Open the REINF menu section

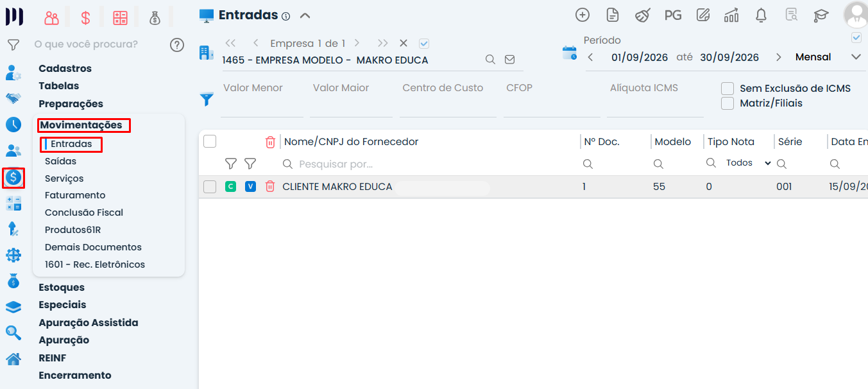(53, 358)
